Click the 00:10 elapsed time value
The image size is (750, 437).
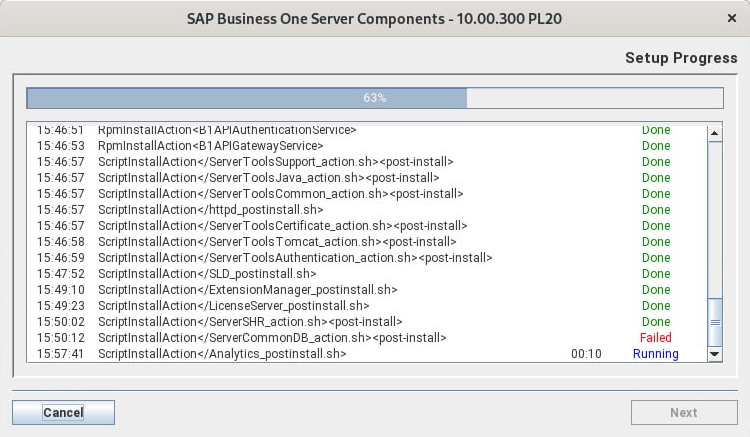586,354
